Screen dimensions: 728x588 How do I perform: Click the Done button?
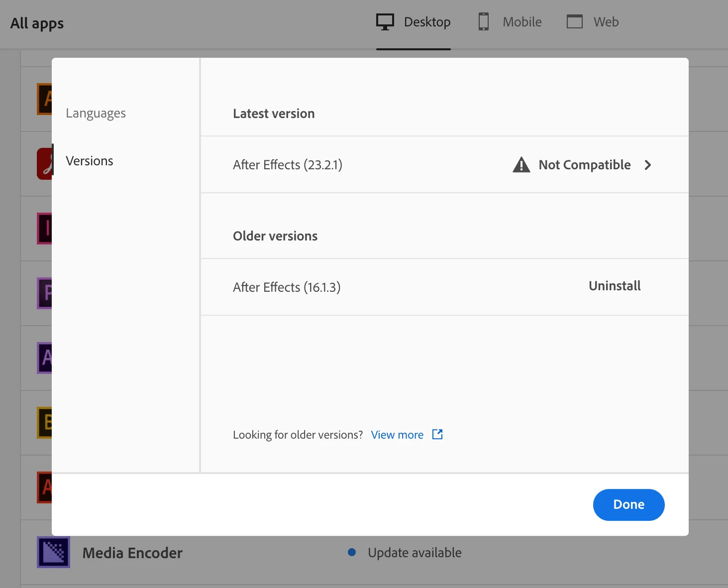(x=628, y=504)
